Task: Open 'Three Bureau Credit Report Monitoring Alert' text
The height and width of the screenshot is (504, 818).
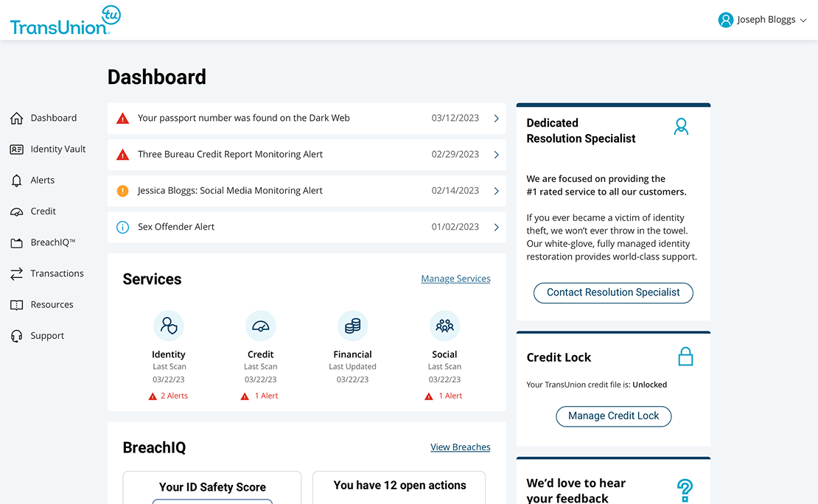Action: click(x=230, y=155)
